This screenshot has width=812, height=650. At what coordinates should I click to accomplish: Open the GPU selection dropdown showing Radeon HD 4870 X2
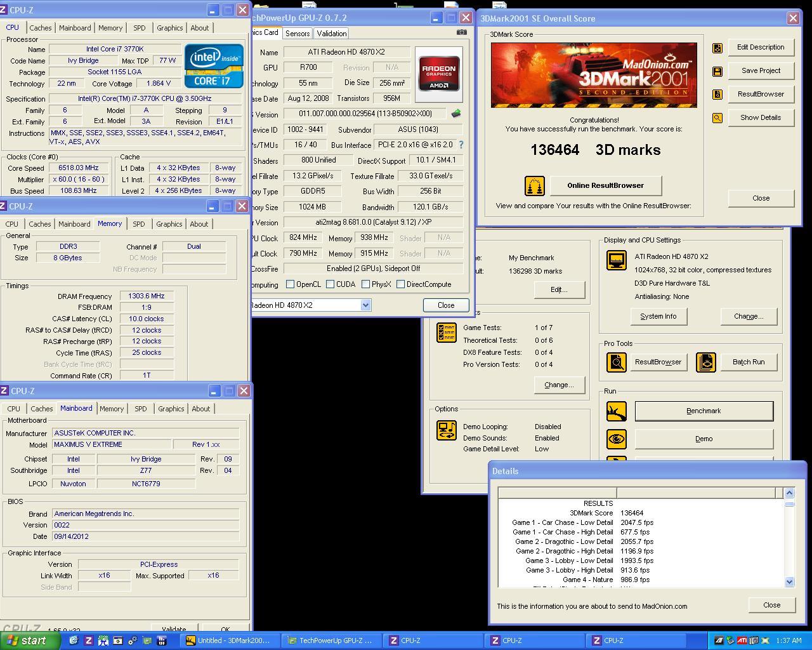[x=311, y=305]
